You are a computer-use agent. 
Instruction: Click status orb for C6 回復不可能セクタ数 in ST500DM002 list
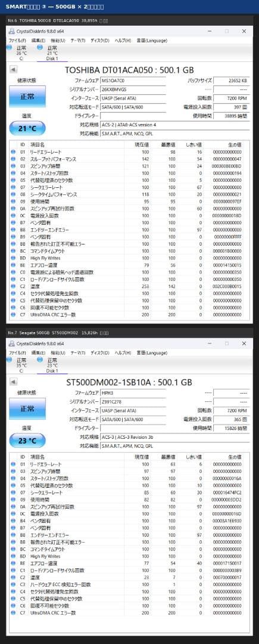pyautogui.click(x=13, y=606)
